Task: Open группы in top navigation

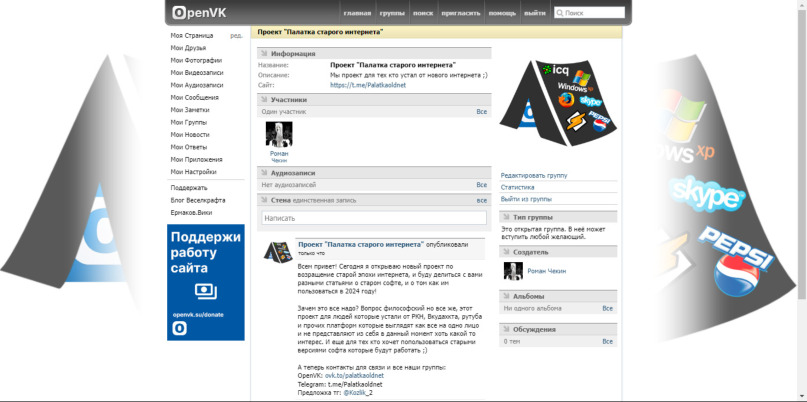Action: point(392,13)
